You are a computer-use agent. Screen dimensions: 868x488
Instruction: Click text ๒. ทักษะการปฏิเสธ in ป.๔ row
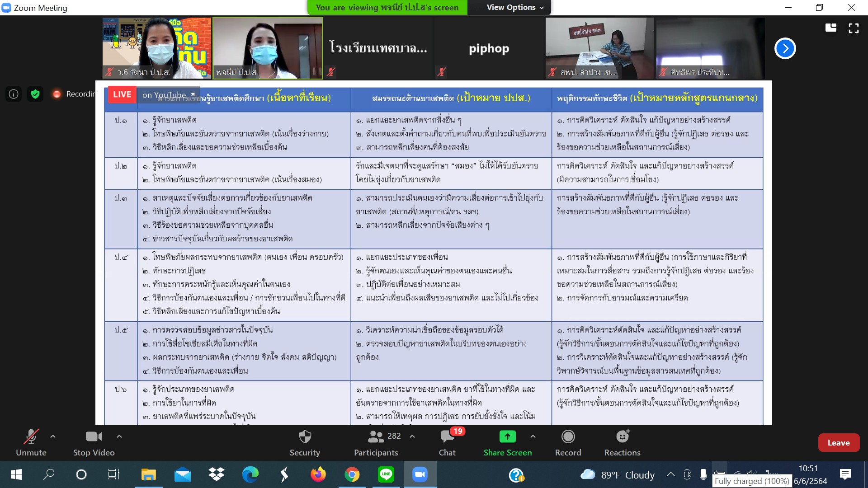click(x=174, y=271)
